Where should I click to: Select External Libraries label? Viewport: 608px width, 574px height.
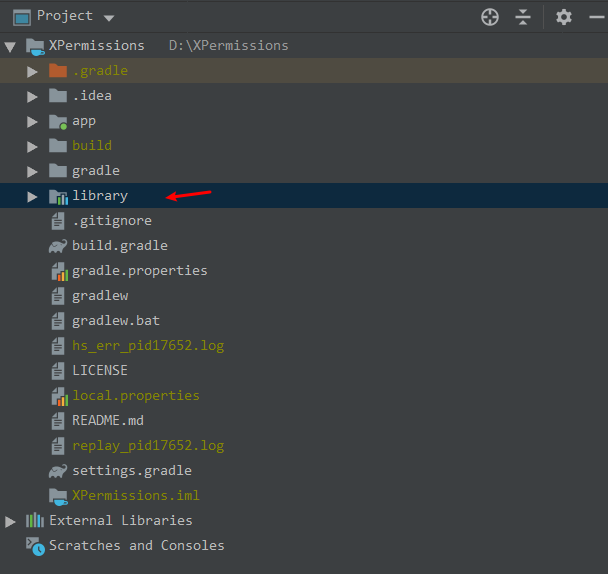[121, 520]
